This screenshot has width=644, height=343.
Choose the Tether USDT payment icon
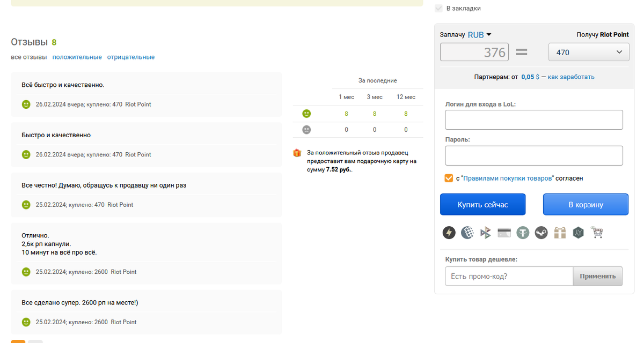(x=523, y=233)
